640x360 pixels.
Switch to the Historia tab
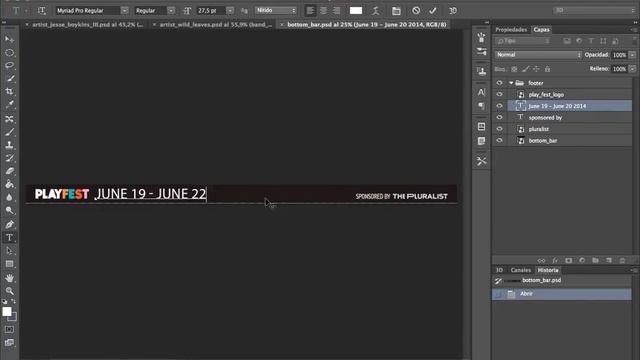(x=548, y=270)
